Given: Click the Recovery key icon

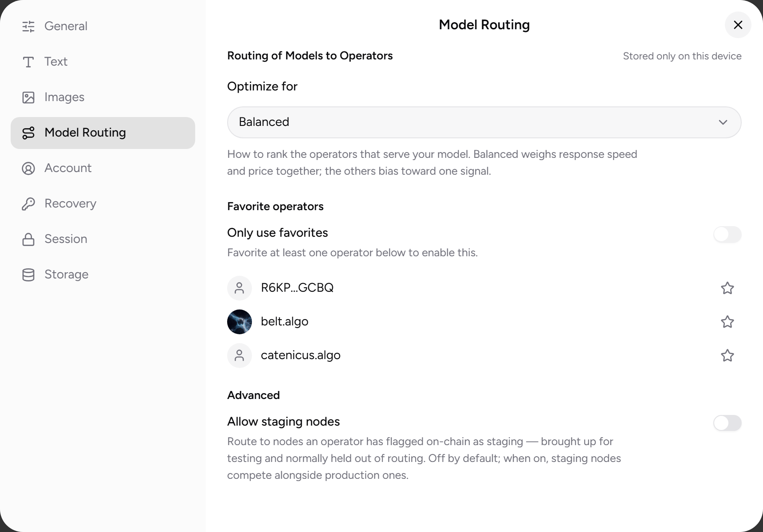Looking at the screenshot, I should point(28,204).
